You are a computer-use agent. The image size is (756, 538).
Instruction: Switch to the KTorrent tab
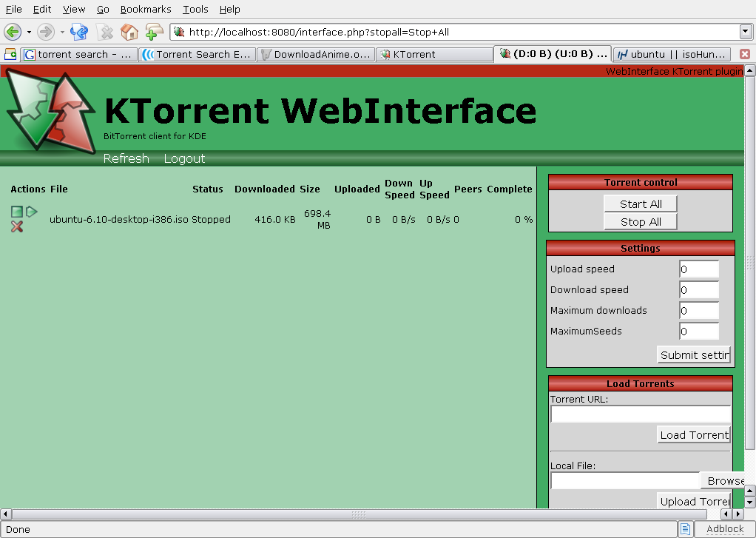434,55
